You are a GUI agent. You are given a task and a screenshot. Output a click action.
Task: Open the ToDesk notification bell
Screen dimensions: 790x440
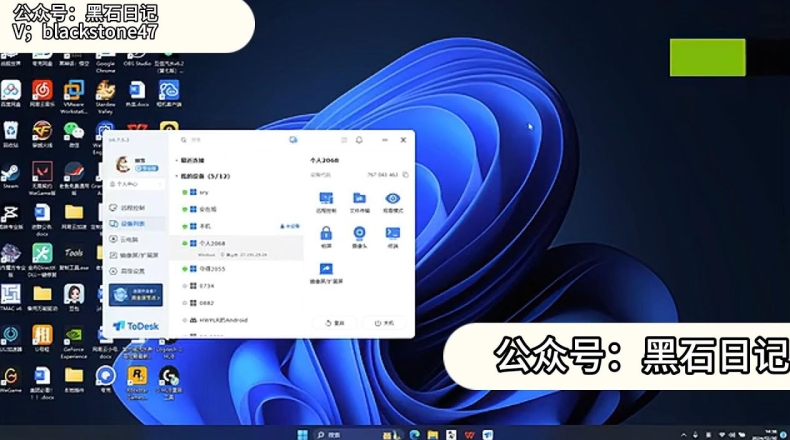(359, 140)
